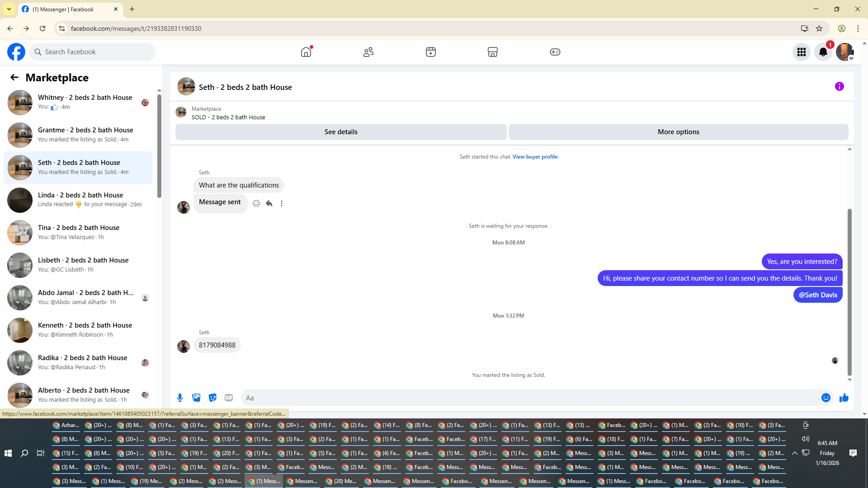This screenshot has height=488, width=868.
Task: Open Facebook notifications bell
Action: pos(823,52)
